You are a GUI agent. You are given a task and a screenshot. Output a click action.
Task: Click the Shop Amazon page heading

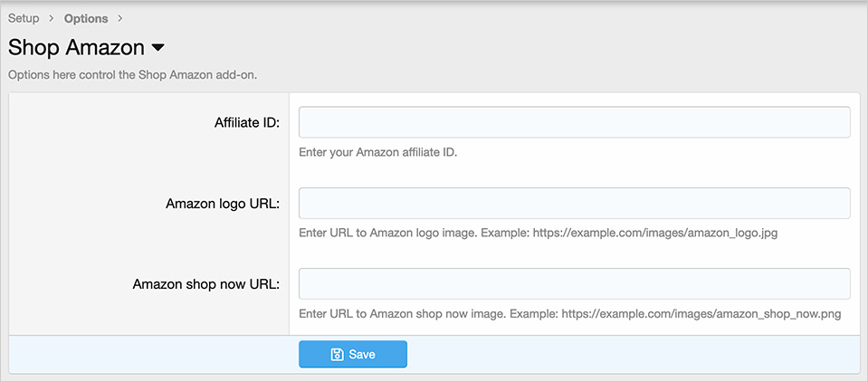pyautogui.click(x=76, y=47)
